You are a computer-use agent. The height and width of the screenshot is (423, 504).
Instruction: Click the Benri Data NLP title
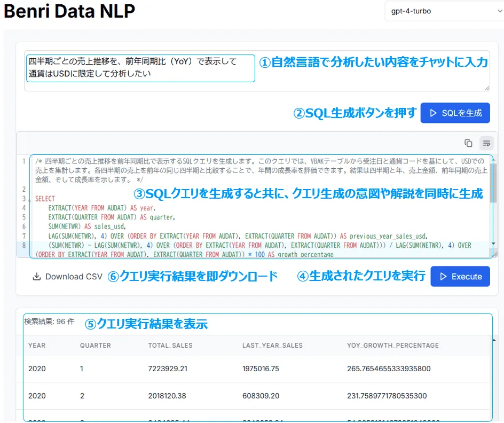pos(69,11)
